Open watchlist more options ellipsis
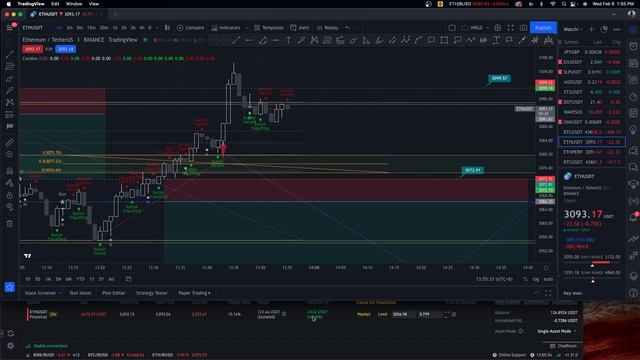 point(617,29)
